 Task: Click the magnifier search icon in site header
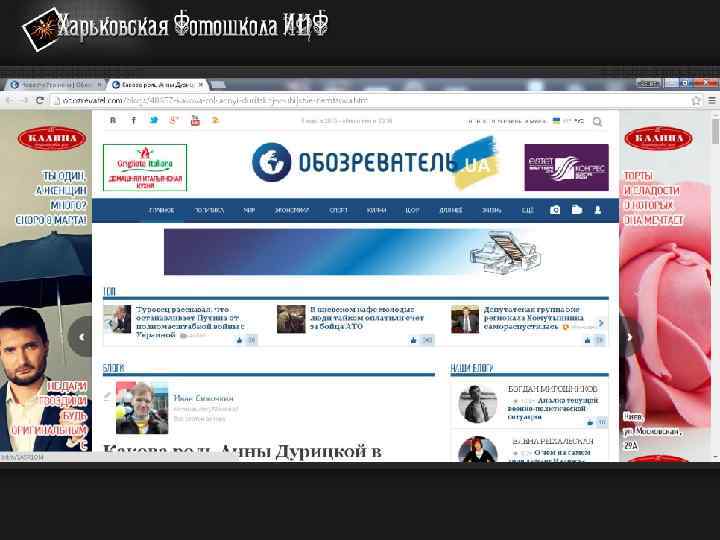point(597,122)
